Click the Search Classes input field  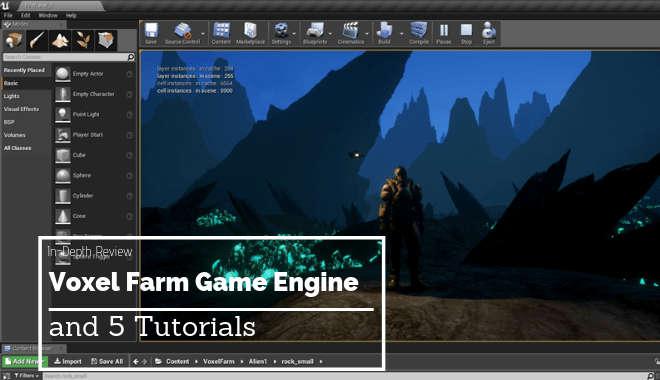69,57
